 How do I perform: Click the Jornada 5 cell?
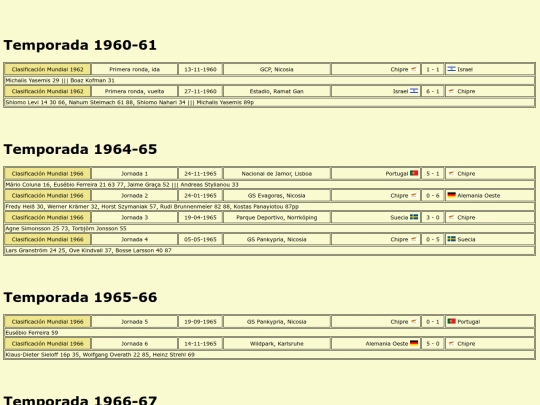(x=135, y=322)
